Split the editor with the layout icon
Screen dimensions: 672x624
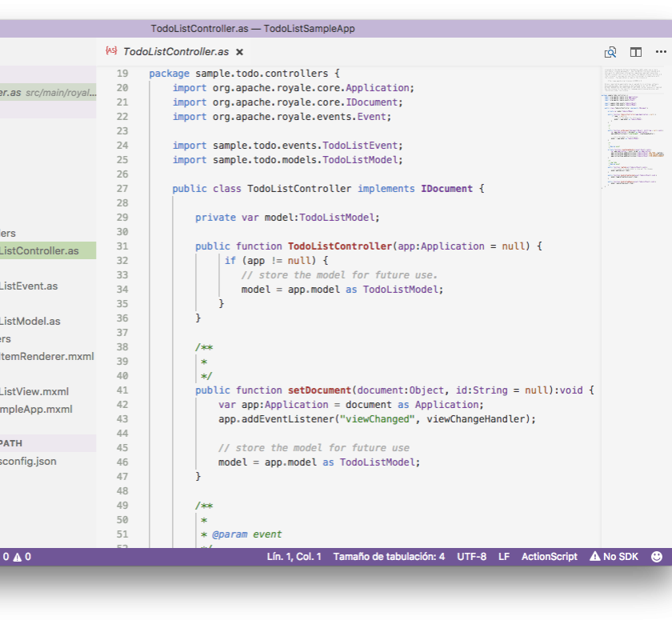(x=636, y=52)
